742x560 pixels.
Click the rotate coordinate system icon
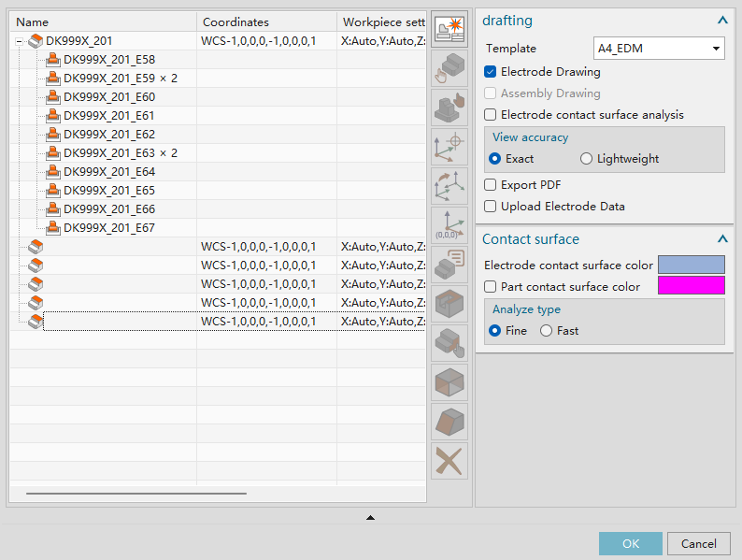pyautogui.click(x=449, y=186)
